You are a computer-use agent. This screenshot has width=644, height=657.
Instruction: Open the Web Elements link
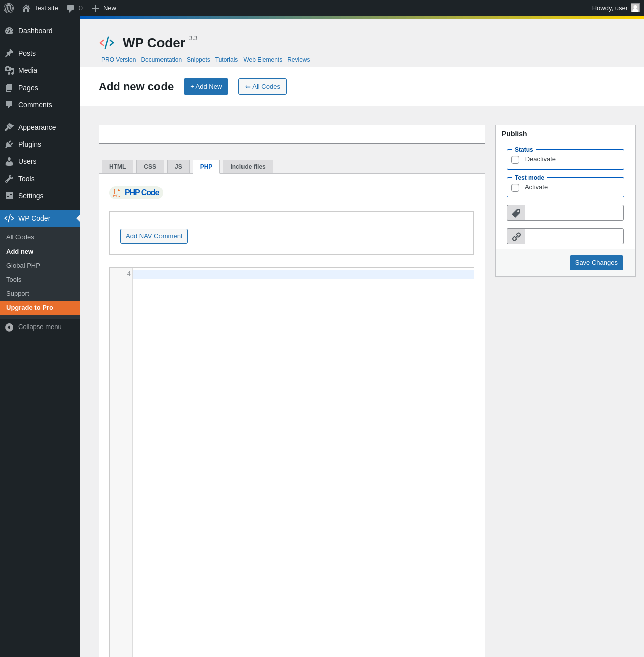click(x=263, y=60)
